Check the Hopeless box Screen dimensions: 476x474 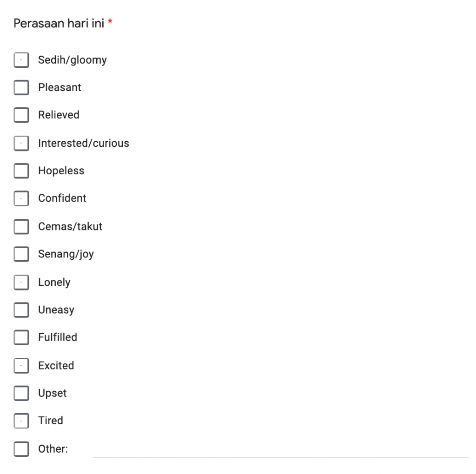[x=21, y=171]
